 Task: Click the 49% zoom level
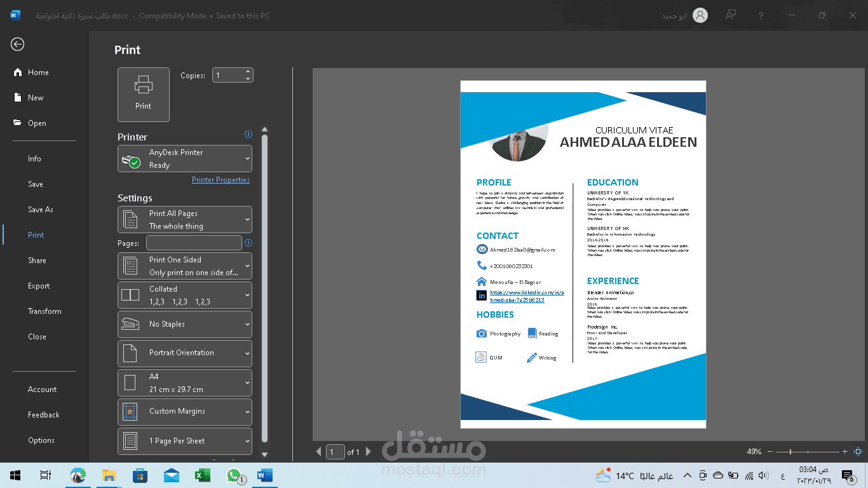click(754, 452)
